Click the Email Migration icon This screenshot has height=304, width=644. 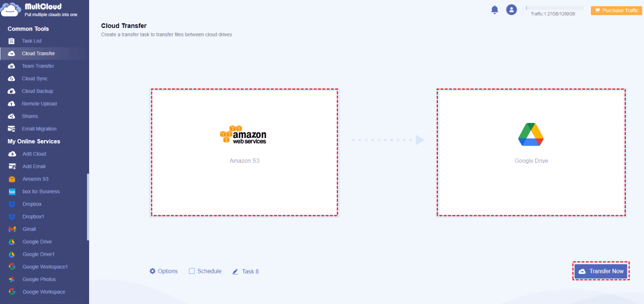(11, 129)
